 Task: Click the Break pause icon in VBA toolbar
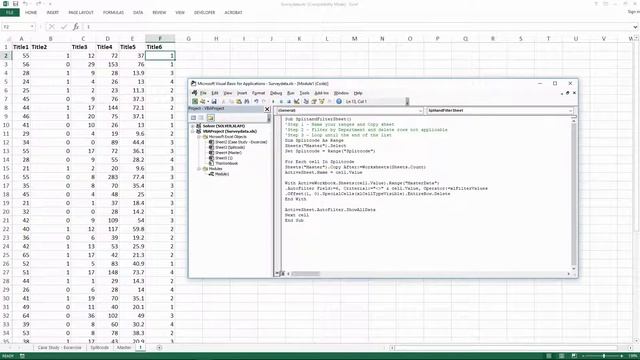[x=281, y=101]
